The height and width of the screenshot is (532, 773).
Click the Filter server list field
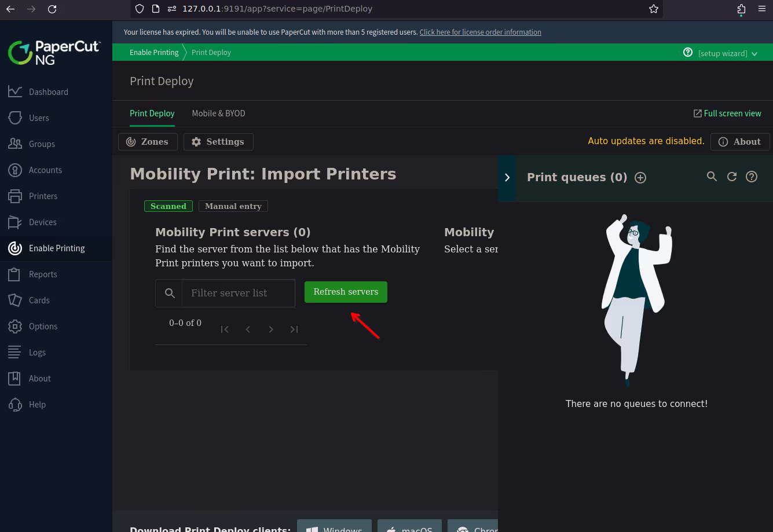(239, 293)
